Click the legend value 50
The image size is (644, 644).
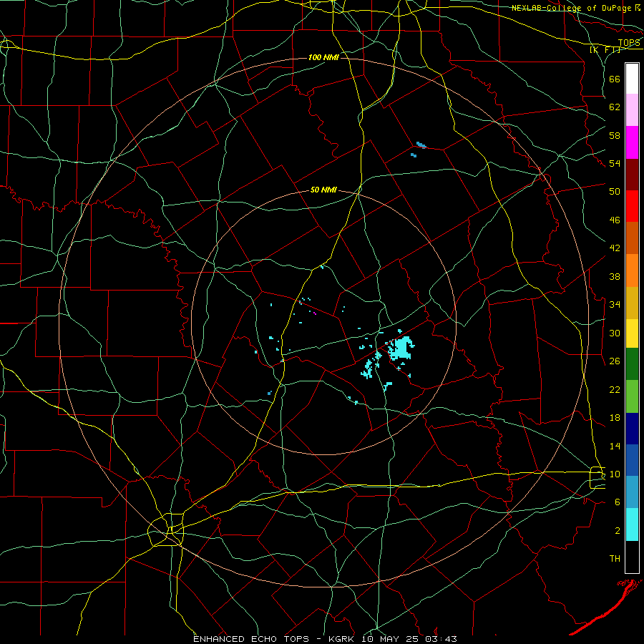click(x=615, y=191)
